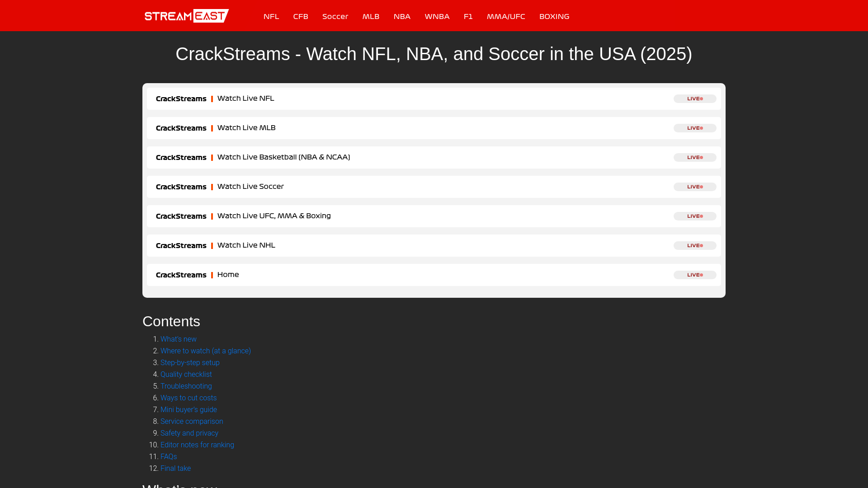Open the Watch Live MLB stream row

point(434,128)
